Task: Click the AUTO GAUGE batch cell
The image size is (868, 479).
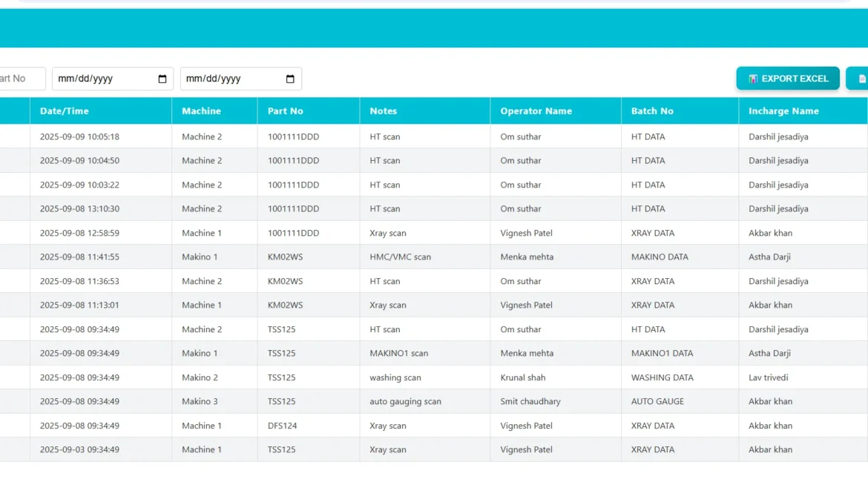Action: click(657, 402)
